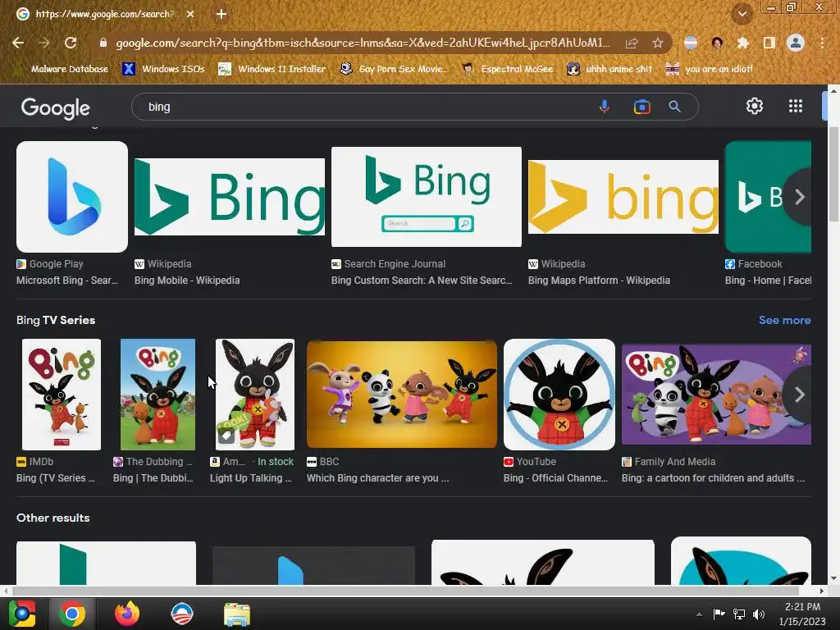Toggle the browser side panel icon
This screenshot has height=630, width=840.
tap(769, 43)
